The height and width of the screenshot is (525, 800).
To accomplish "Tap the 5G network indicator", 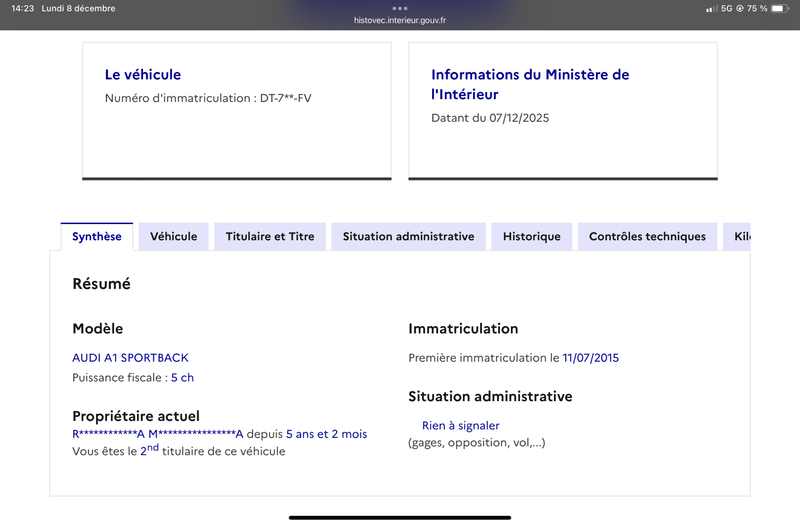I will click(x=725, y=9).
